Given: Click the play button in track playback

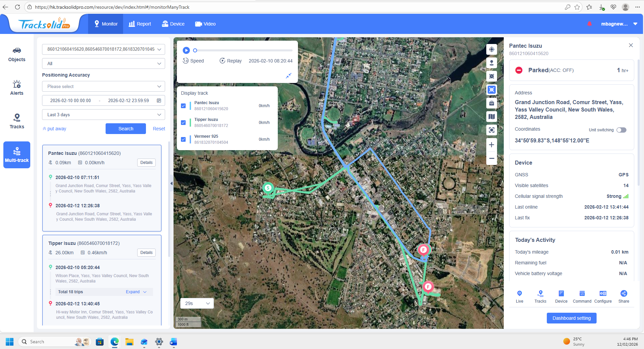Looking at the screenshot, I should coord(186,50).
